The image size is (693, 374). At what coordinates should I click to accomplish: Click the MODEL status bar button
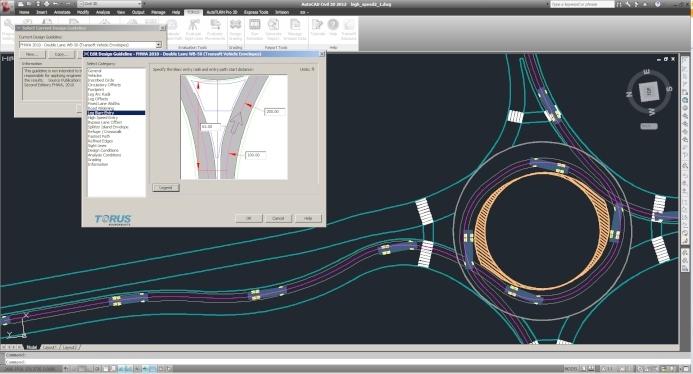pos(571,369)
